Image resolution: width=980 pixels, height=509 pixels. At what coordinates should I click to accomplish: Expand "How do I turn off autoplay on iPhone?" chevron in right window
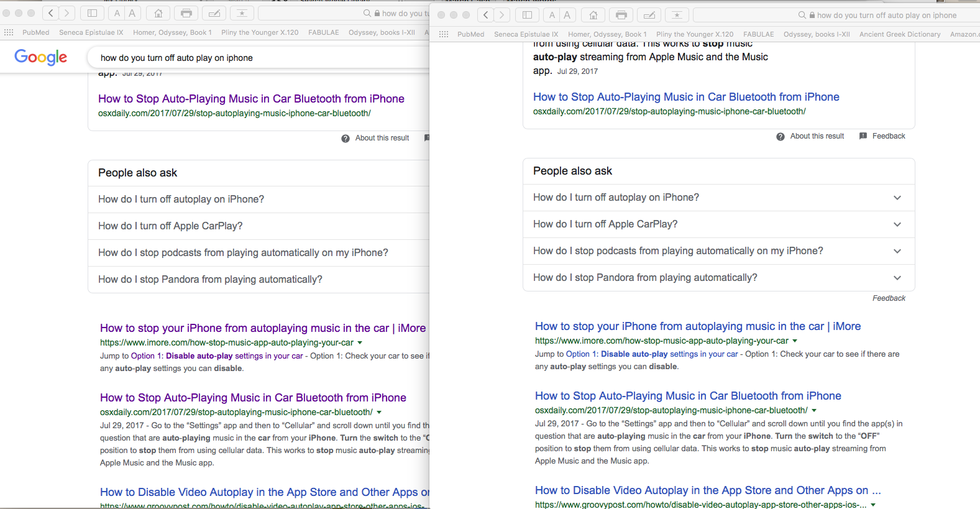897,198
